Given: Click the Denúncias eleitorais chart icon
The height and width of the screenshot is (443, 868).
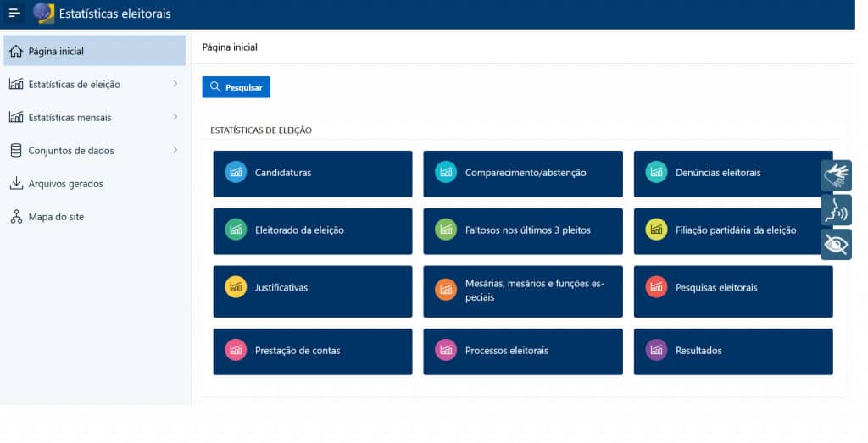Looking at the screenshot, I should coord(656,173).
